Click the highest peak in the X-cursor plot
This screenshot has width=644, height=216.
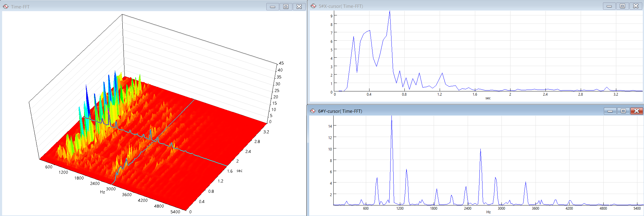coord(390,12)
